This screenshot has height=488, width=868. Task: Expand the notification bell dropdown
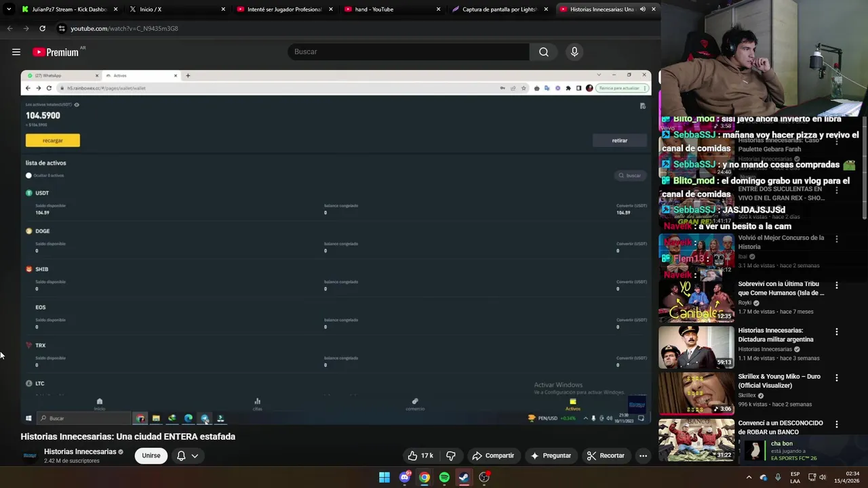tap(195, 455)
